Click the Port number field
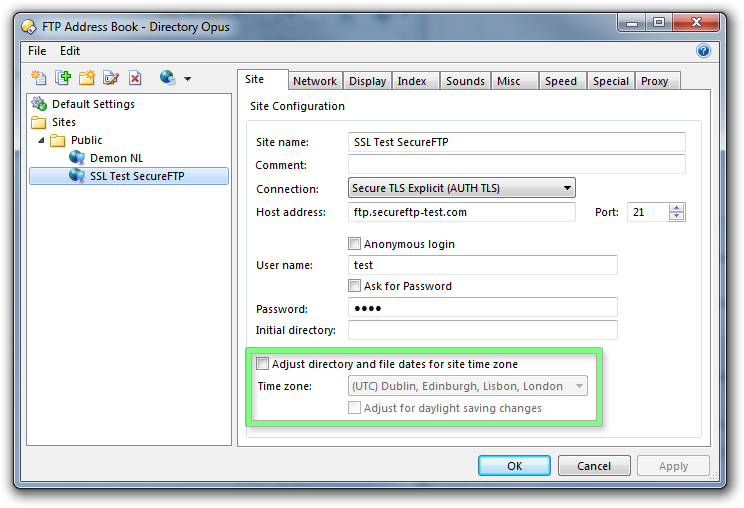The image size is (744, 508). coord(648,212)
